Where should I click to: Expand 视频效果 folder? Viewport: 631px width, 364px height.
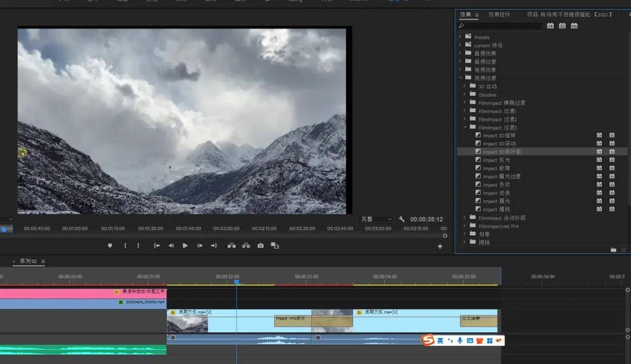pyautogui.click(x=460, y=69)
